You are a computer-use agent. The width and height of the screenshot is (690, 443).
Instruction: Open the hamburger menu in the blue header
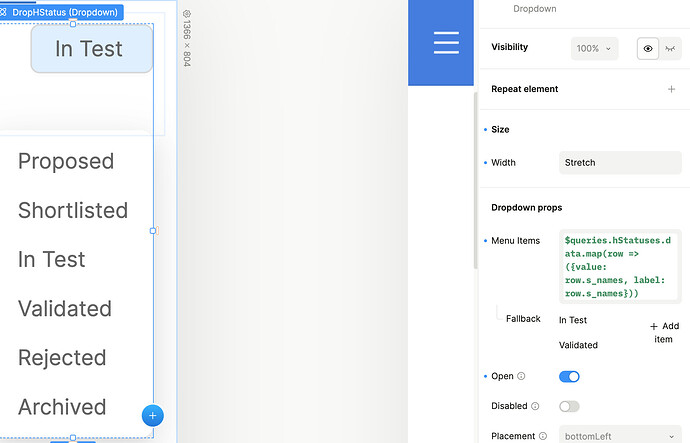446,43
